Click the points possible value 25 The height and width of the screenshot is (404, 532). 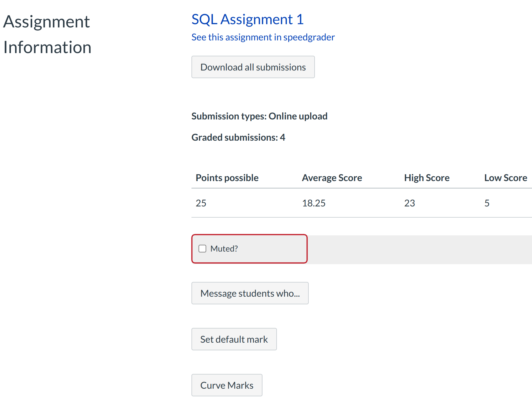[201, 203]
